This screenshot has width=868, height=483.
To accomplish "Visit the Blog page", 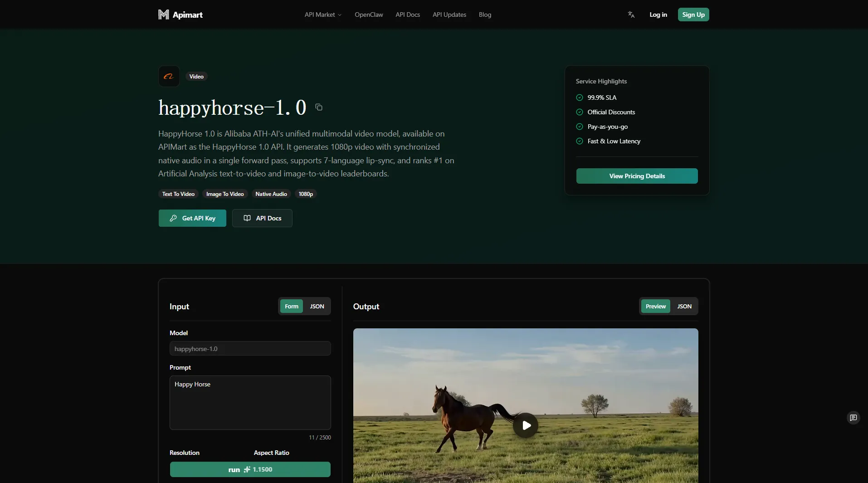I will pyautogui.click(x=485, y=15).
